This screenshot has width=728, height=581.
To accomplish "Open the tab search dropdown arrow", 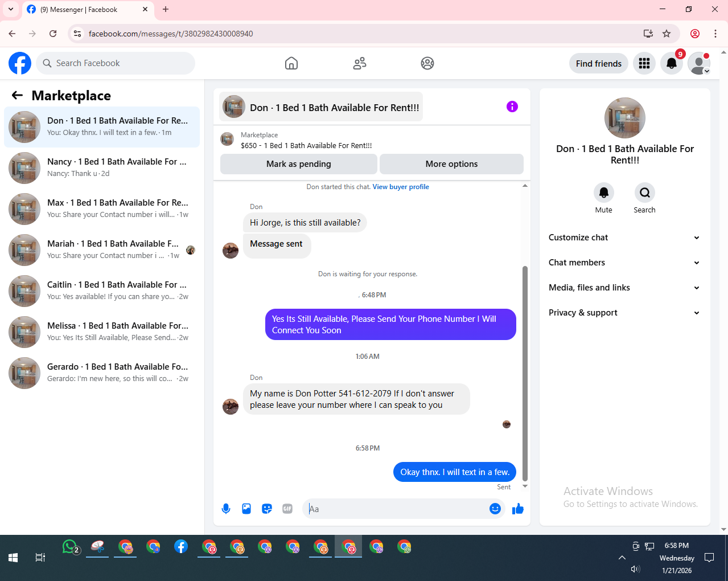I will click(10, 9).
